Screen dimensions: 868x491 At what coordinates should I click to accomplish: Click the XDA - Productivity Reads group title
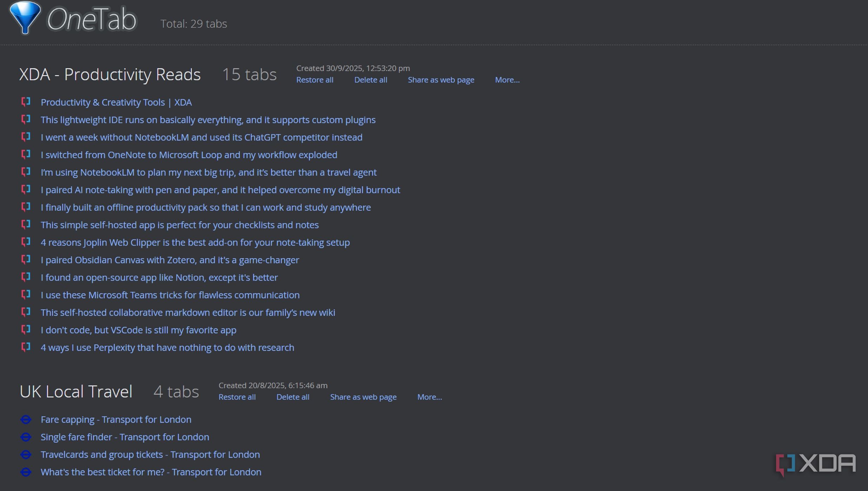[x=110, y=74]
